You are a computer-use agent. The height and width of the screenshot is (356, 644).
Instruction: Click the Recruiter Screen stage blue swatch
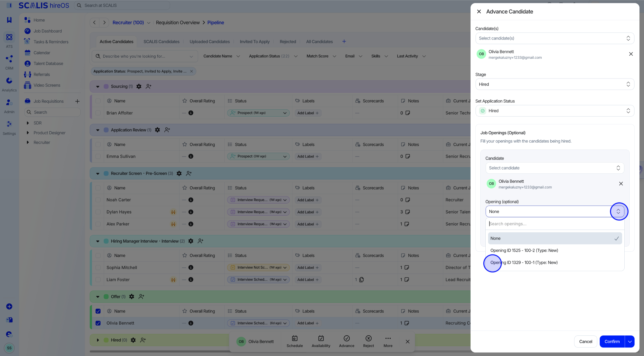tap(106, 174)
